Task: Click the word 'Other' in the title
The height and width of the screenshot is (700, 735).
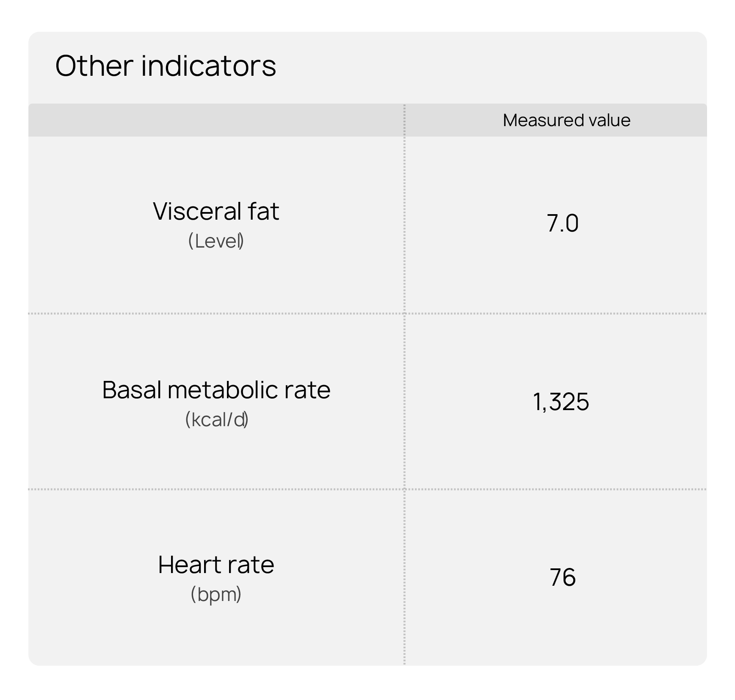Action: point(95,66)
